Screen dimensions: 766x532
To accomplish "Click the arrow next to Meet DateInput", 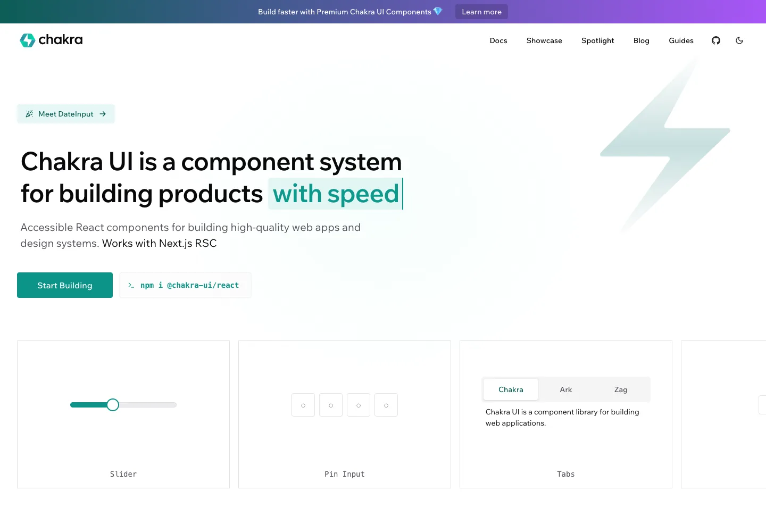I will 103,114.
